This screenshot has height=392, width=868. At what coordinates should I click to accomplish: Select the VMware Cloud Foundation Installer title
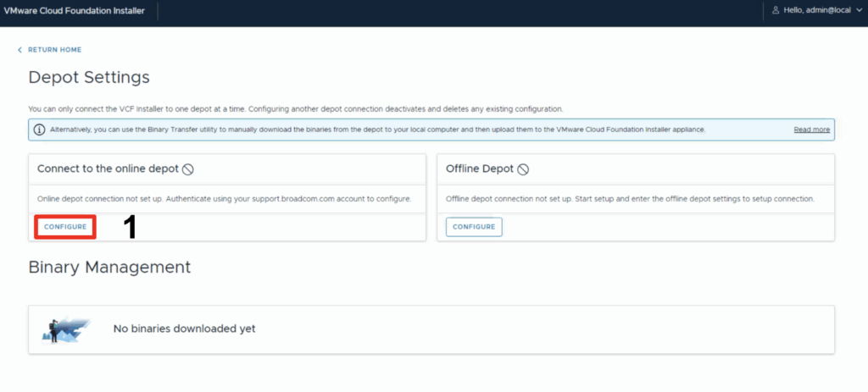[74, 10]
